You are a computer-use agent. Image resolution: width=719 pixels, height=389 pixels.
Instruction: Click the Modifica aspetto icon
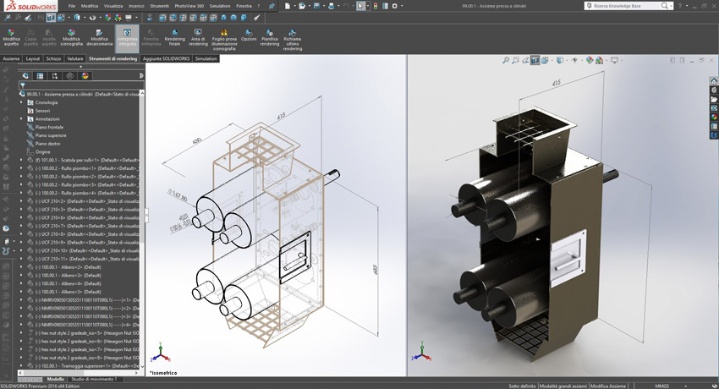tap(11, 37)
